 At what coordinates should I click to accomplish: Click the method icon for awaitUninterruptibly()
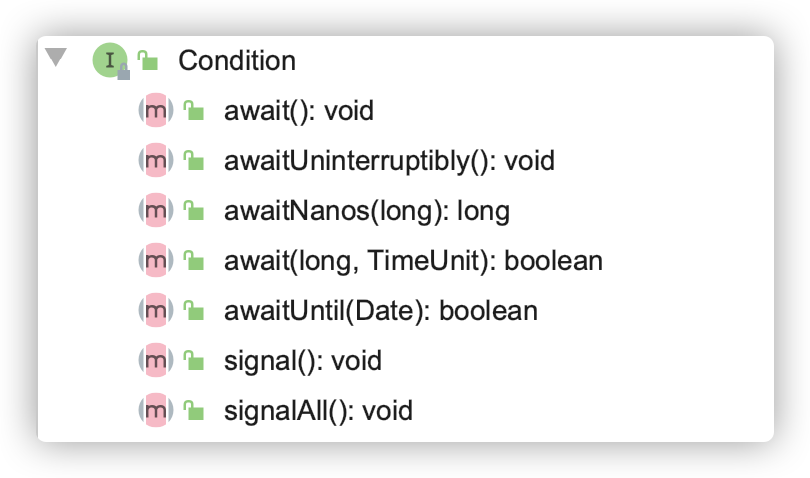(155, 161)
